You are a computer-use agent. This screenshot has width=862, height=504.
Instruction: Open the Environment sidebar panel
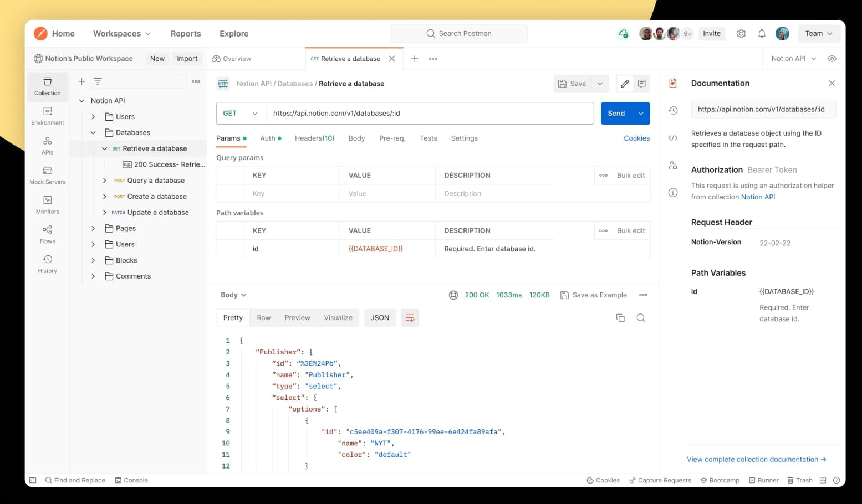tap(48, 116)
